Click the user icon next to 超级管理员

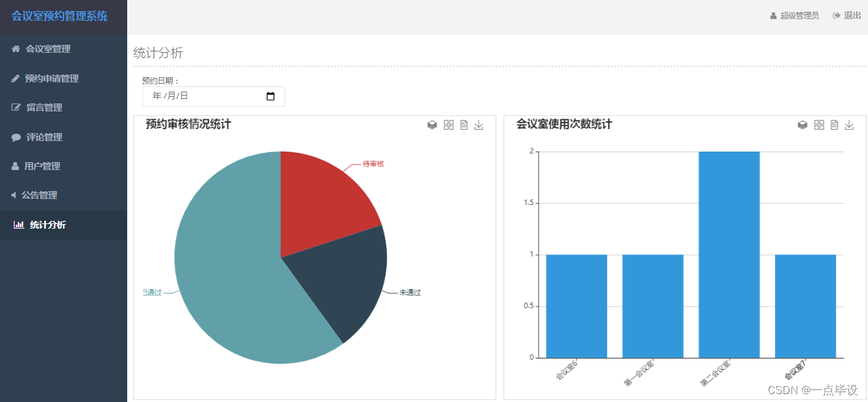point(774,15)
